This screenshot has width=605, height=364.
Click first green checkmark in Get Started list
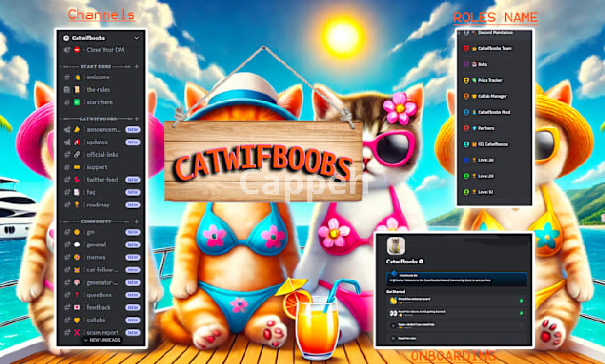(521, 301)
